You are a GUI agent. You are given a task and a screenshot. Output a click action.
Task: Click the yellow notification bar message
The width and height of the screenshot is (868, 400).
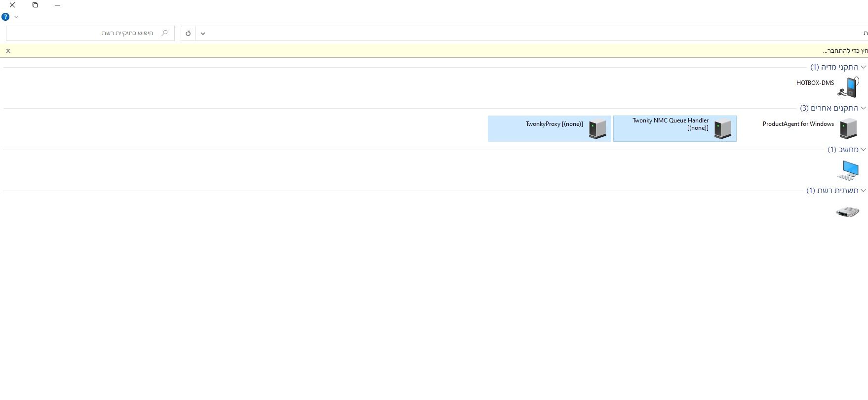click(844, 51)
